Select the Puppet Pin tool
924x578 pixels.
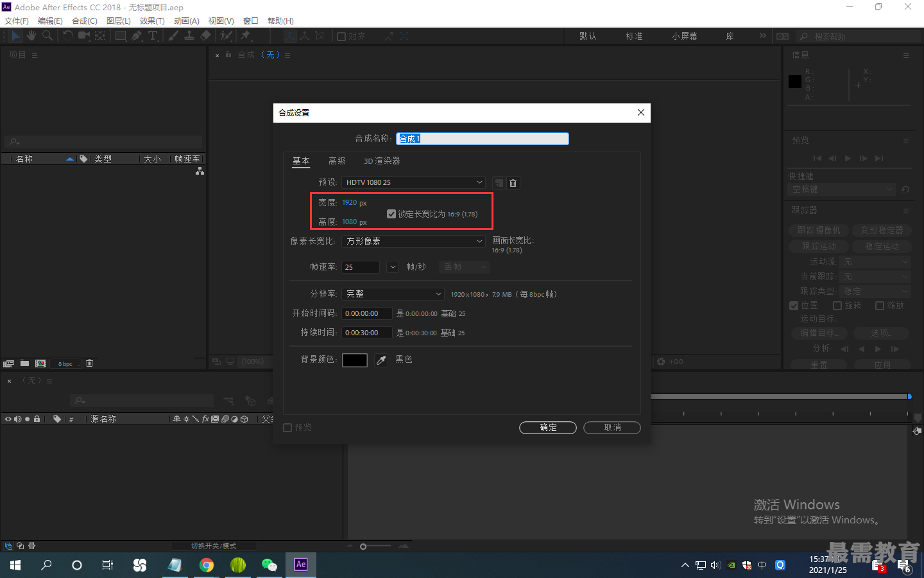[245, 36]
